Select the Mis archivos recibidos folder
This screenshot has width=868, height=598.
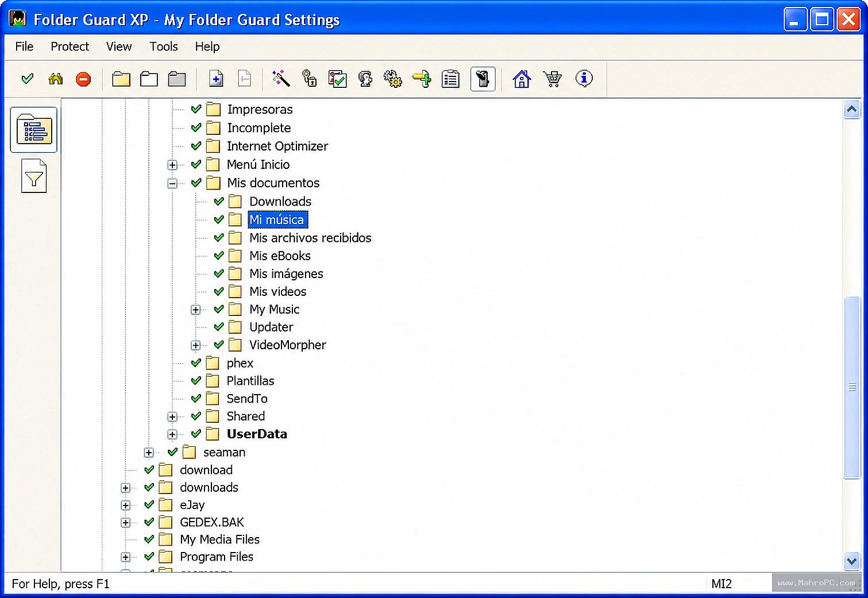310,238
